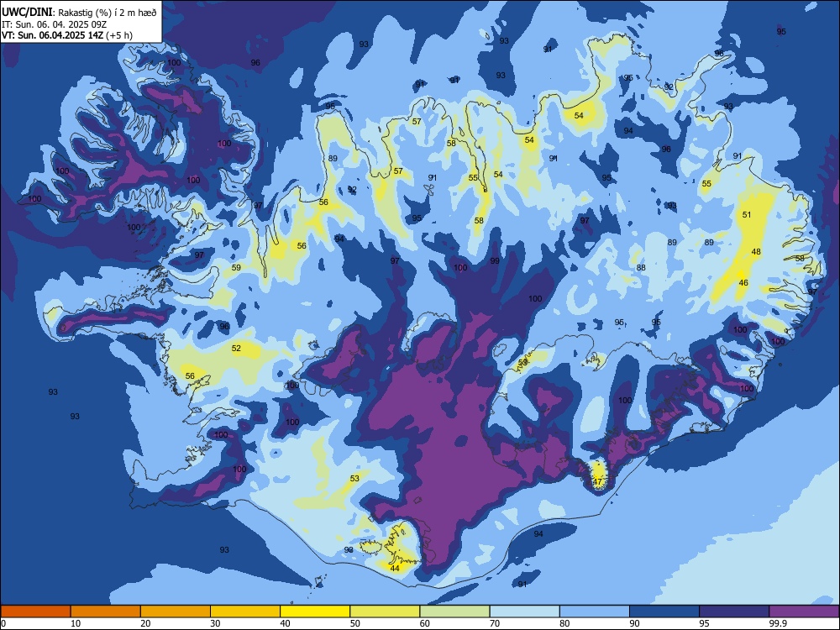
Task: Click the 80–90 light blue legend swatch
Action: tap(594, 612)
